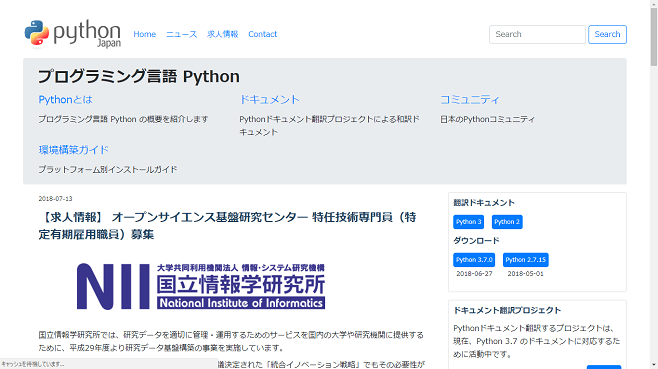Click the 翻訳ドキュメント sidebar heading
Image resolution: width=658 pixels, height=369 pixels.
(x=484, y=203)
